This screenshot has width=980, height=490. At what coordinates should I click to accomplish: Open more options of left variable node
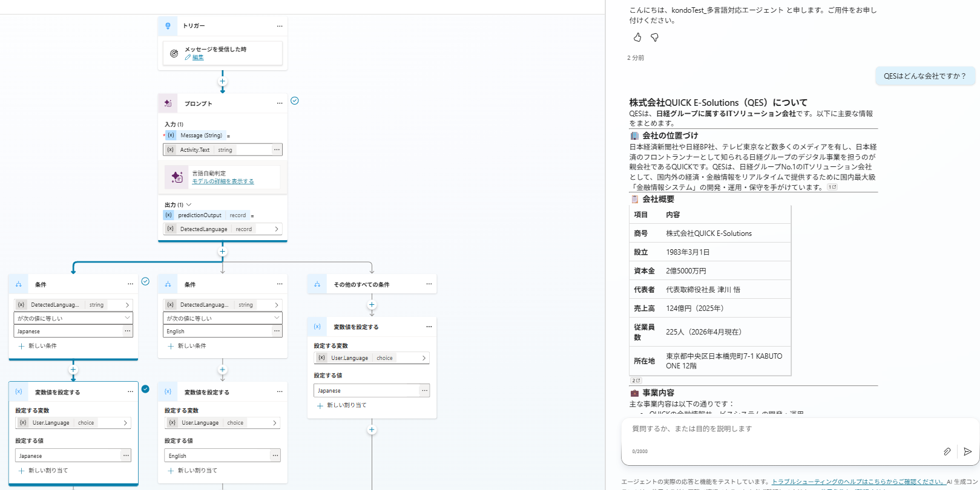130,392
